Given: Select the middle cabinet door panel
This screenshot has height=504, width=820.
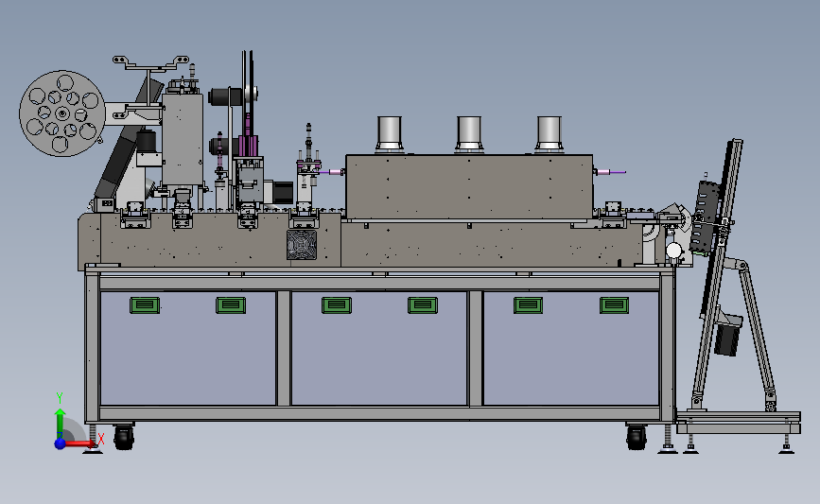Looking at the screenshot, I should click(x=379, y=348).
